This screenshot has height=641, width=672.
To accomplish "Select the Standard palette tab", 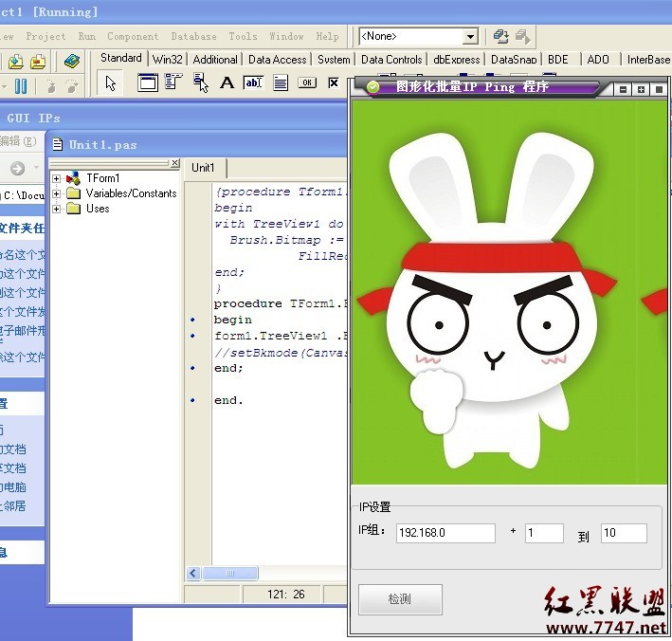I will point(121,58).
